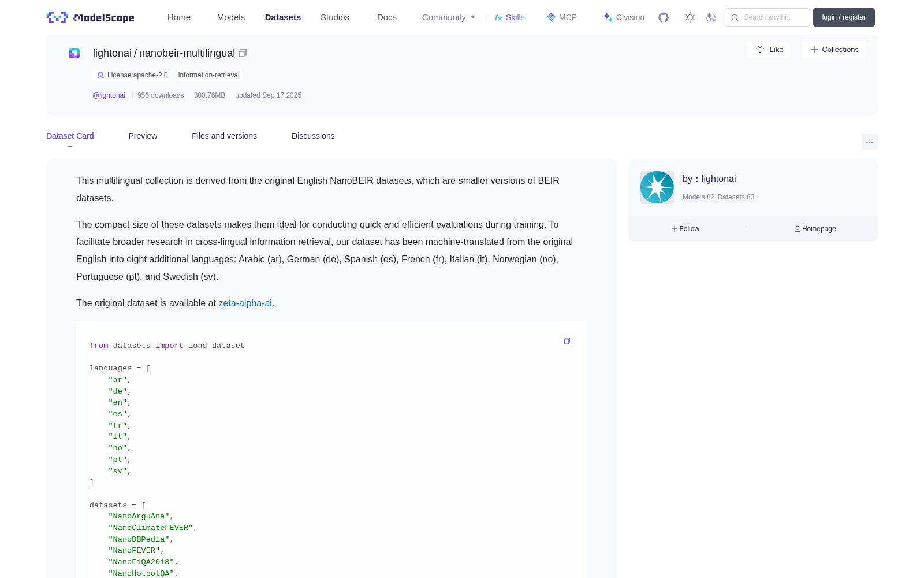Open the lightonai Homepage link

815,229
